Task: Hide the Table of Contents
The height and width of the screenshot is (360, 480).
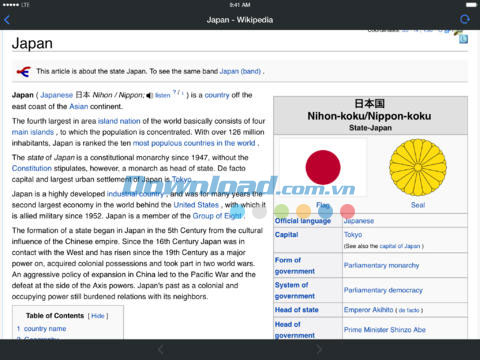Action: click(98, 316)
